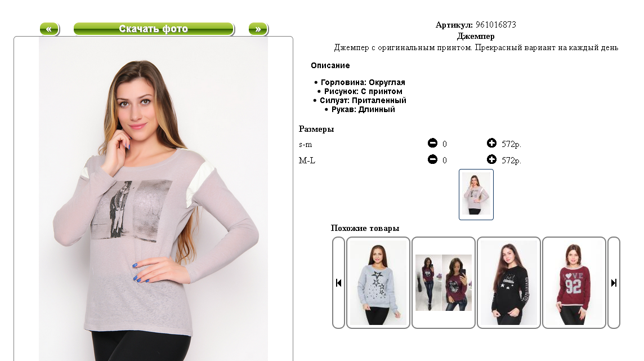Viewport: 644px width, 361px height.
Task: Show next similar products in carousel
Action: pyautogui.click(x=614, y=283)
